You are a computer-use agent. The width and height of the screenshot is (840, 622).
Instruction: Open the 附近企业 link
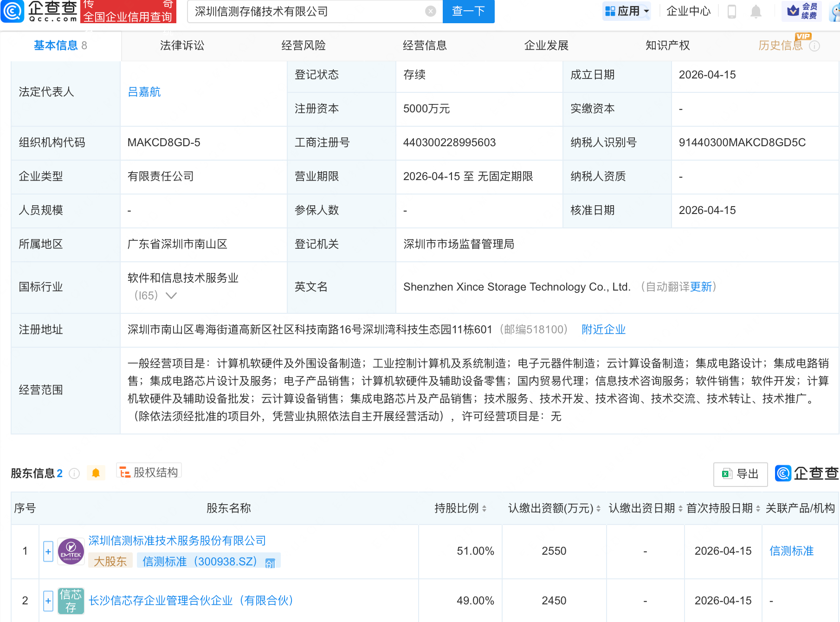(603, 329)
